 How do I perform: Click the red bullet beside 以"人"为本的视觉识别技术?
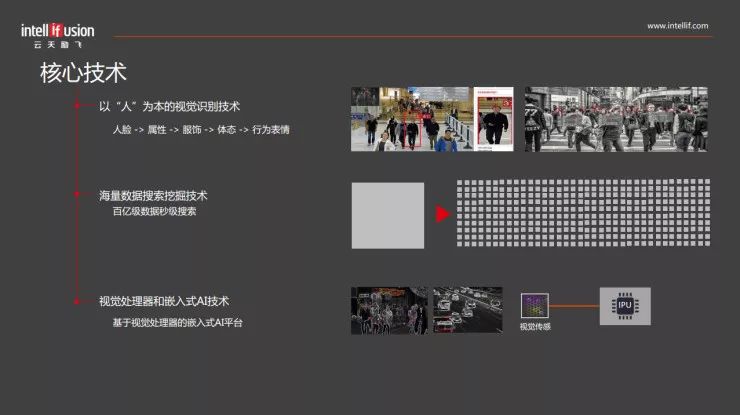coord(77,105)
